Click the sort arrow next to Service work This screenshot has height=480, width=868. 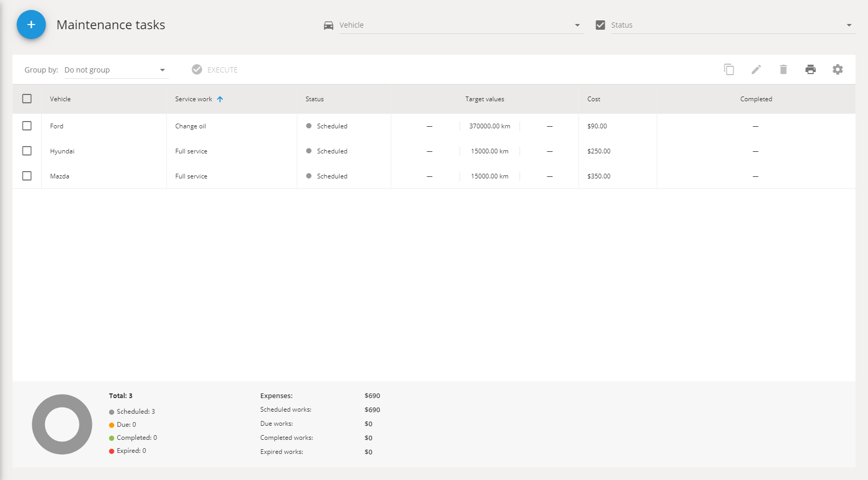(x=220, y=99)
